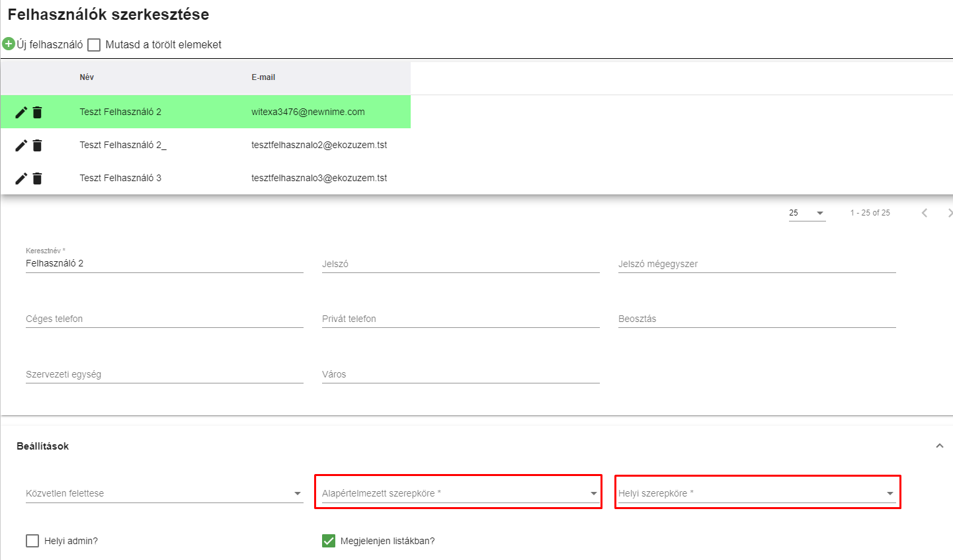Select the Teszt Felhasználó 3 name cell
Screen dimensions: 953x560
point(120,178)
